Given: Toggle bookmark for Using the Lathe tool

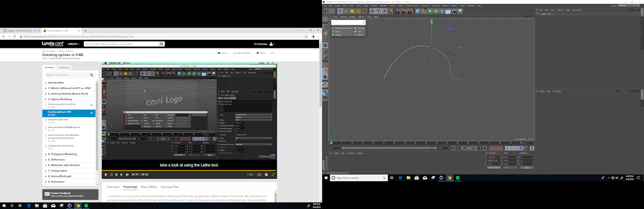Looking at the screenshot, I should (46, 120).
